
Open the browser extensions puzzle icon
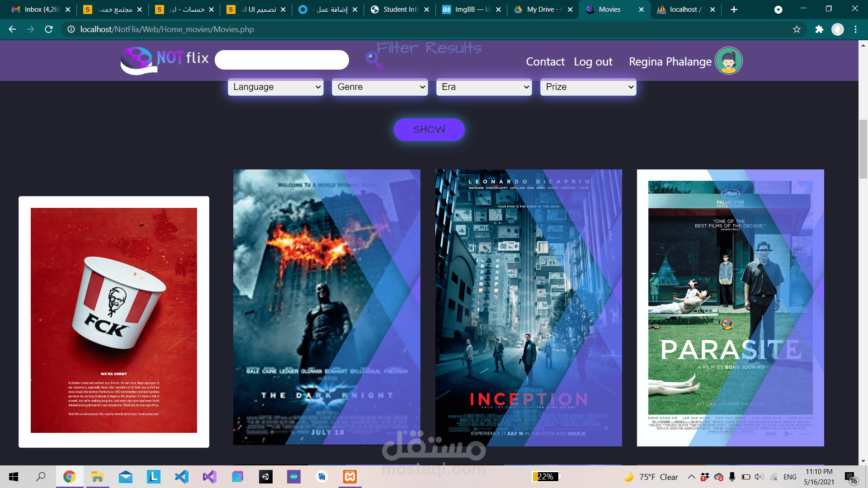click(x=819, y=29)
